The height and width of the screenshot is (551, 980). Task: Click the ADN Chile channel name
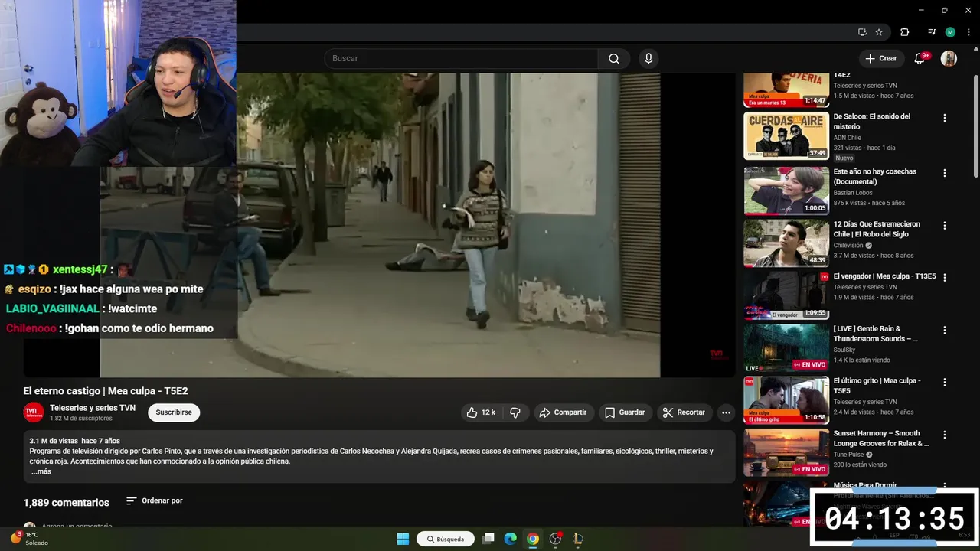point(848,138)
